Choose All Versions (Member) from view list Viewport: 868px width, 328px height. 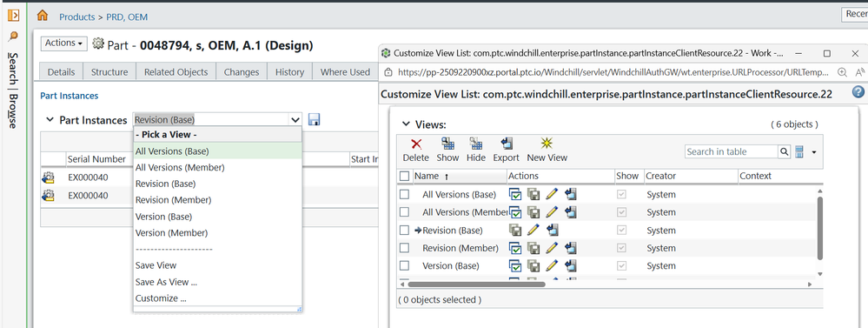(217, 167)
